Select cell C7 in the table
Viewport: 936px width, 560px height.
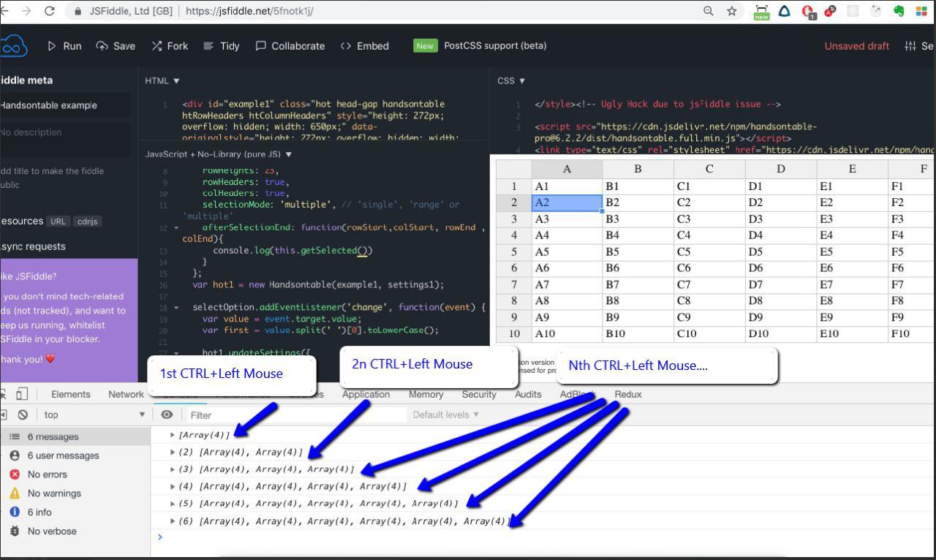[x=710, y=284]
